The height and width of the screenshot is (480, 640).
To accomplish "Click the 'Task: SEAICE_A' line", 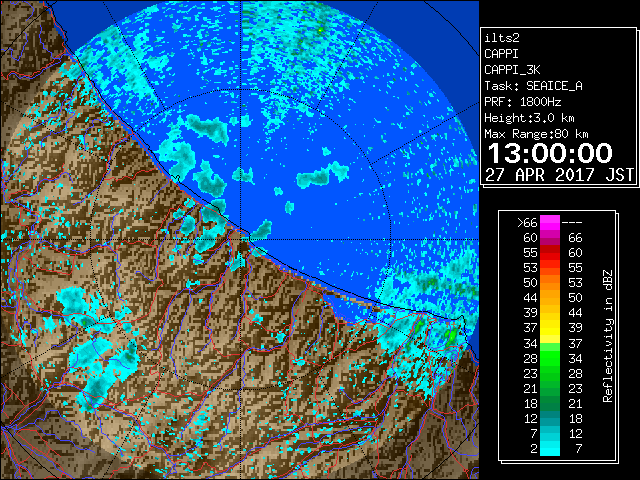I will (x=533, y=86).
